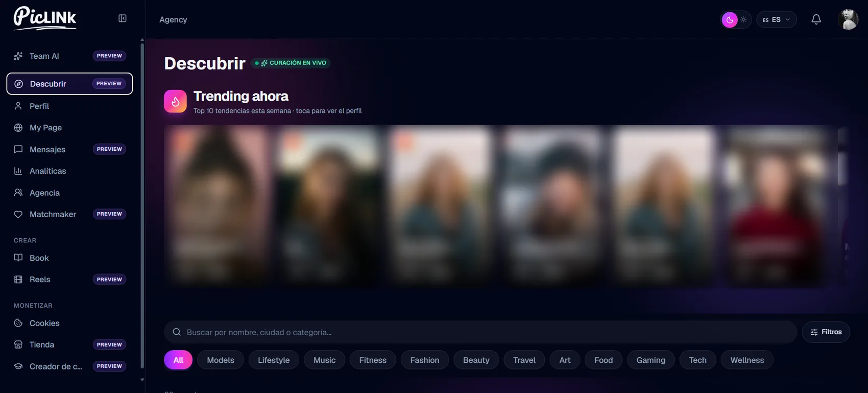Screen dimensions: 868x393
Task: Select the Descubrir compass icon
Action: pyautogui.click(x=19, y=84)
